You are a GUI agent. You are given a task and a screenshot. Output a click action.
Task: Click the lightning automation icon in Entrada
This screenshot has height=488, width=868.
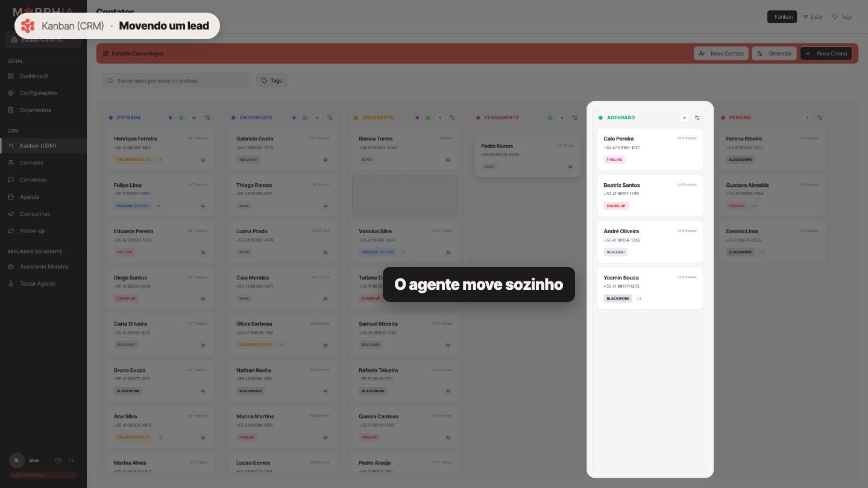pyautogui.click(x=171, y=118)
